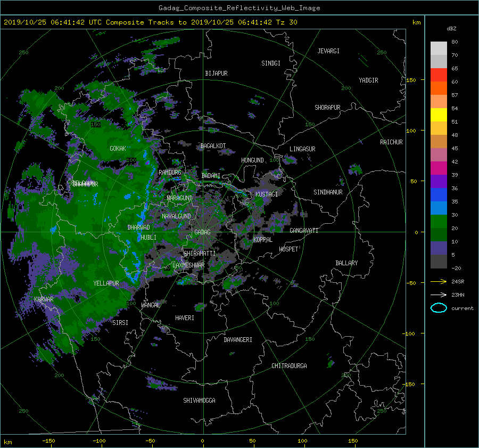
Task: Click the SIRSI city label
Action: [120, 323]
